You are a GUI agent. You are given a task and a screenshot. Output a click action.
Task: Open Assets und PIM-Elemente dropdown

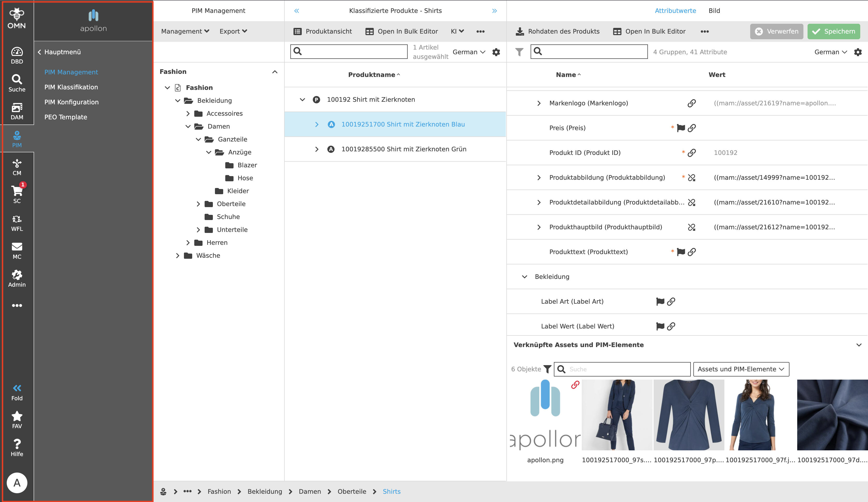[741, 369]
